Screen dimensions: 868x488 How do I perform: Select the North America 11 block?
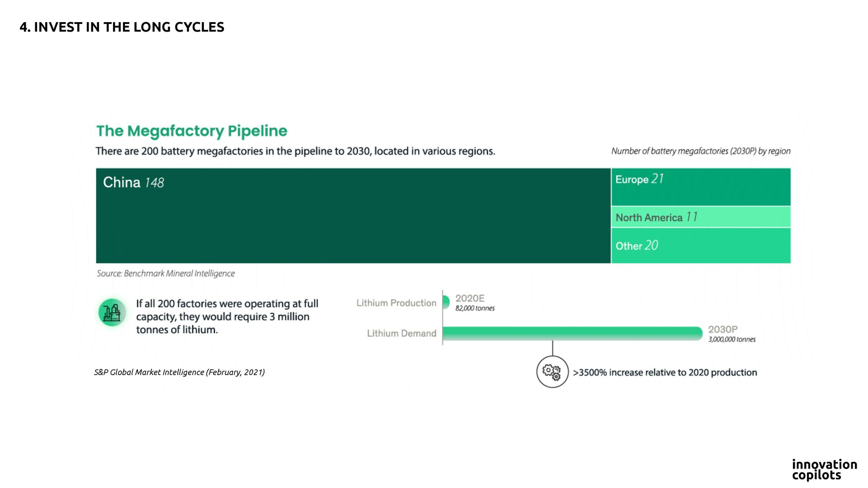pos(700,217)
